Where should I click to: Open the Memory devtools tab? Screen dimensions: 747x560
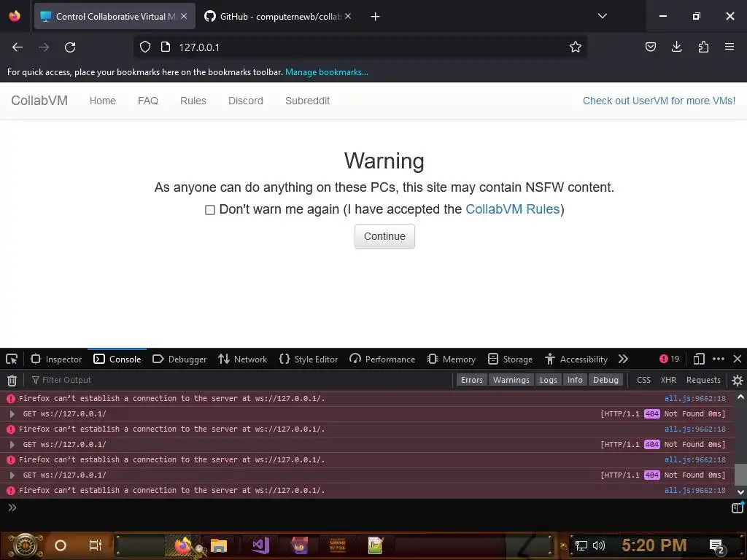click(x=451, y=359)
